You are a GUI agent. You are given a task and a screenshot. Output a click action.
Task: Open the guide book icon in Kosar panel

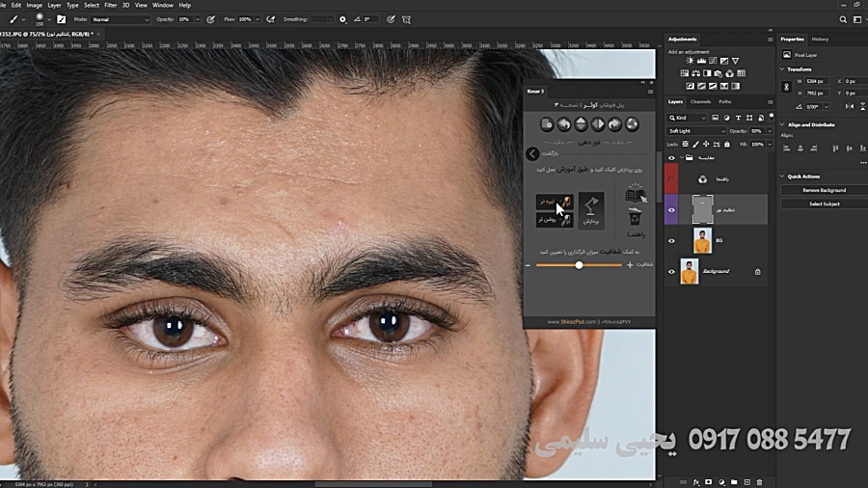[x=636, y=194]
